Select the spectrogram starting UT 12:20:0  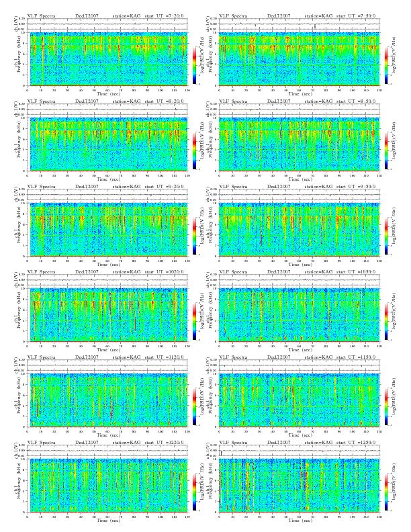pyautogui.click(x=107, y=486)
